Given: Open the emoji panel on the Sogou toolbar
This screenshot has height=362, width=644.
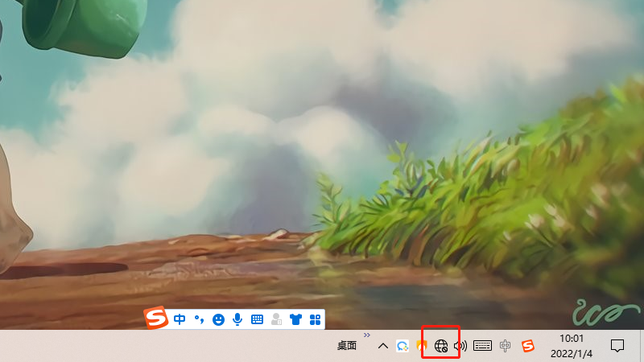Looking at the screenshot, I should pos(218,319).
